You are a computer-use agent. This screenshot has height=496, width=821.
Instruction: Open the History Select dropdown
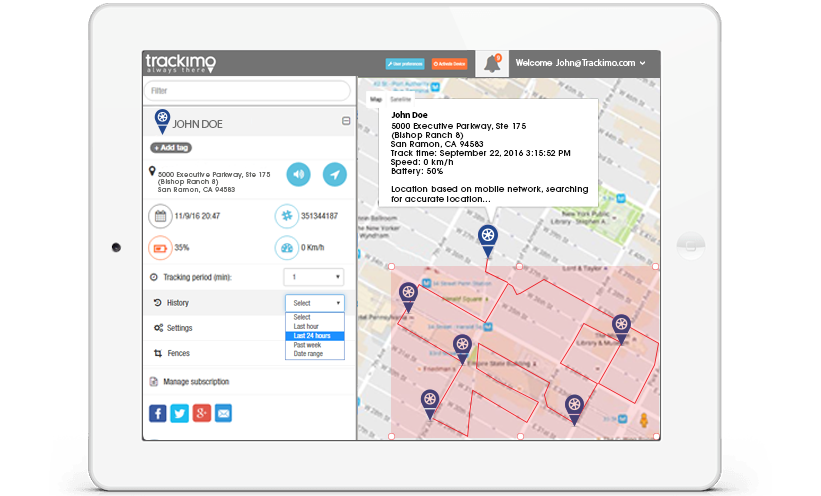pyautogui.click(x=315, y=303)
